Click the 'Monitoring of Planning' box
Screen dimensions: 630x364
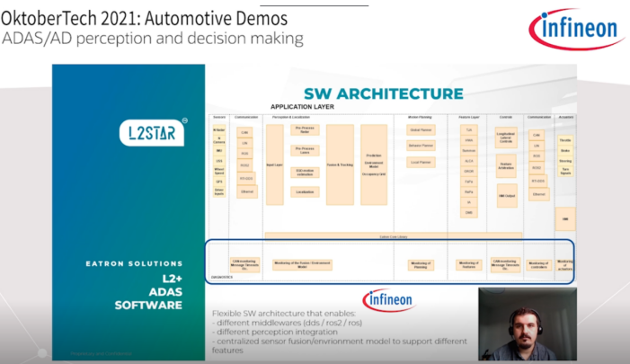click(421, 265)
